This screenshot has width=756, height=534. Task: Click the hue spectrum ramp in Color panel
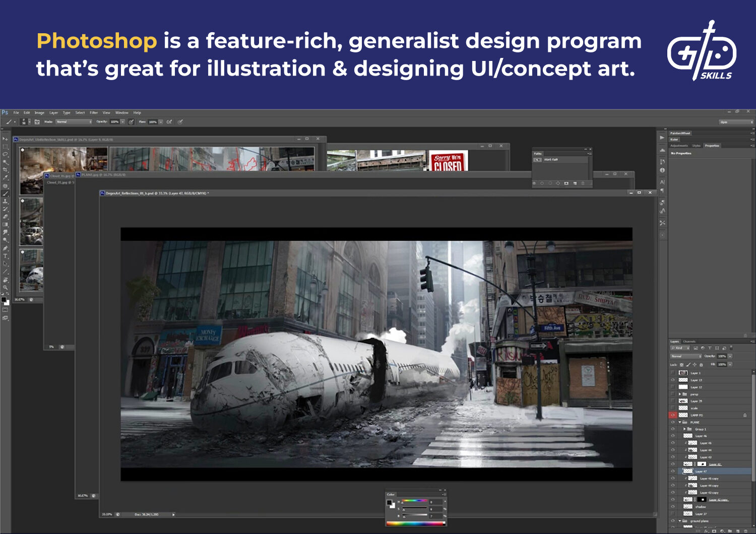[416, 523]
